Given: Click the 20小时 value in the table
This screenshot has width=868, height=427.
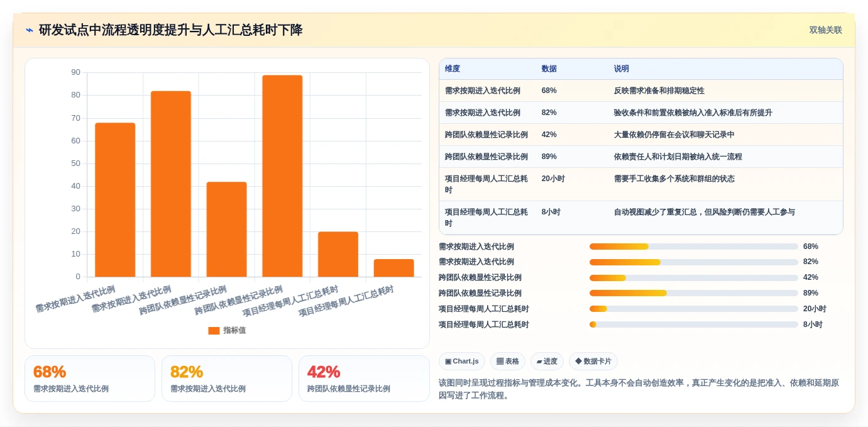Looking at the screenshot, I should [x=553, y=179].
